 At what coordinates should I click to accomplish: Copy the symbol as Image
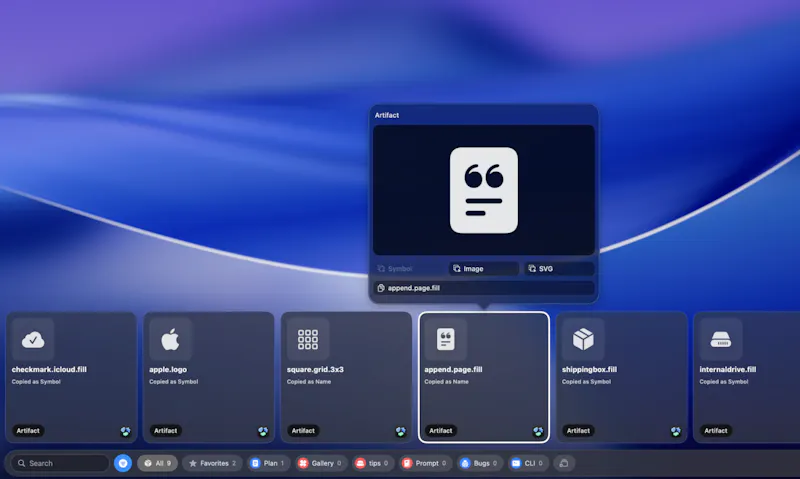click(484, 268)
